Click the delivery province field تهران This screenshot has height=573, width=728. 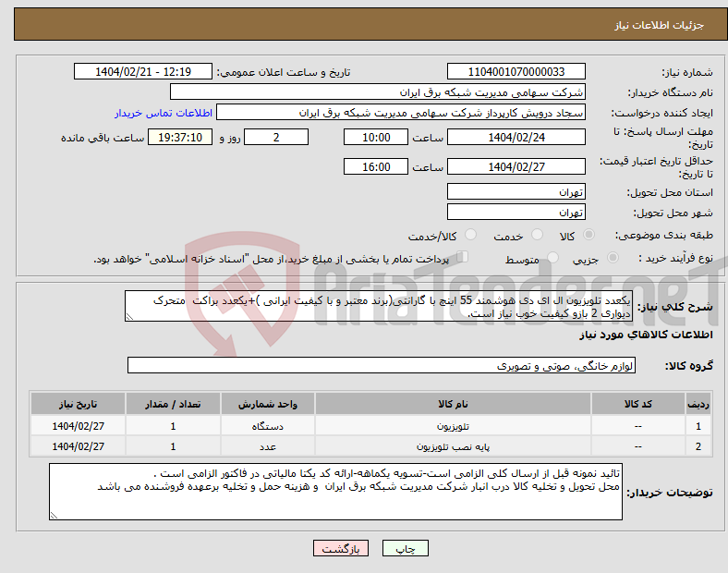pyautogui.click(x=516, y=192)
